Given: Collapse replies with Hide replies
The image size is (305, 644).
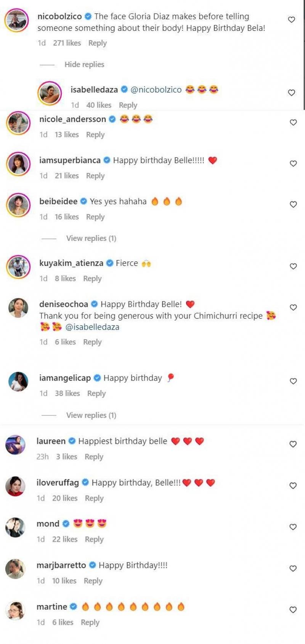Looking at the screenshot, I should [84, 64].
